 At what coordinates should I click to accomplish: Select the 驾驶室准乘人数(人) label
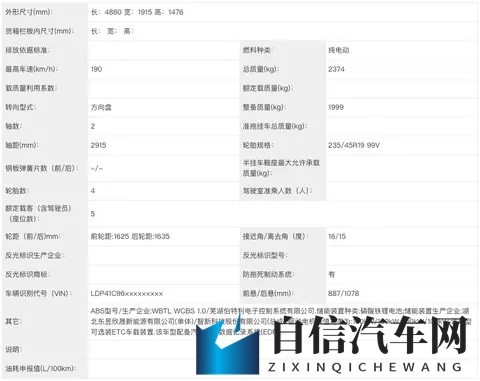(x=278, y=191)
